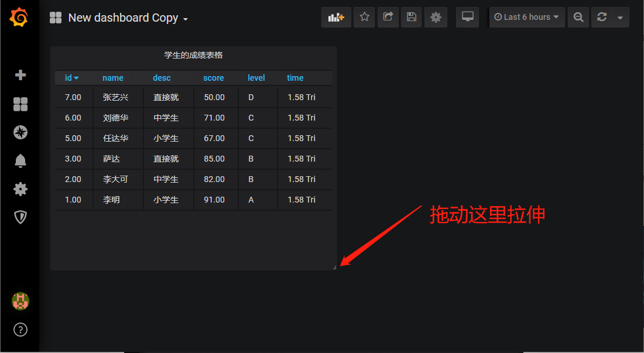This screenshot has width=644, height=353.
Task: Open the Create plus menu in sidebar
Action: click(20, 75)
